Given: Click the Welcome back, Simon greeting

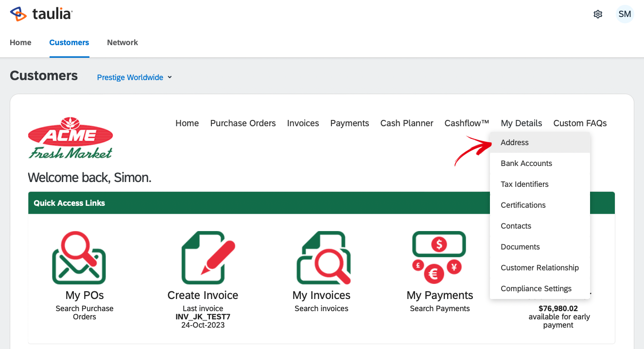Looking at the screenshot, I should pyautogui.click(x=89, y=178).
